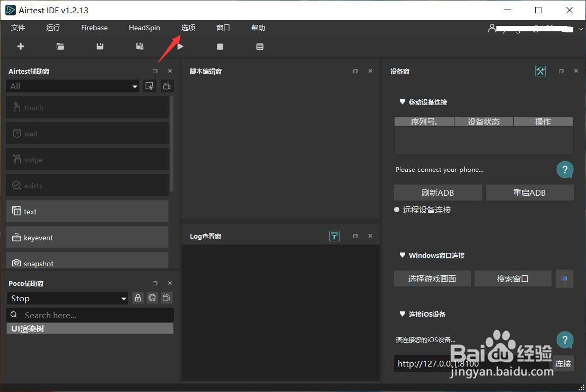Click the Airtest command list scrollbar

171,144
